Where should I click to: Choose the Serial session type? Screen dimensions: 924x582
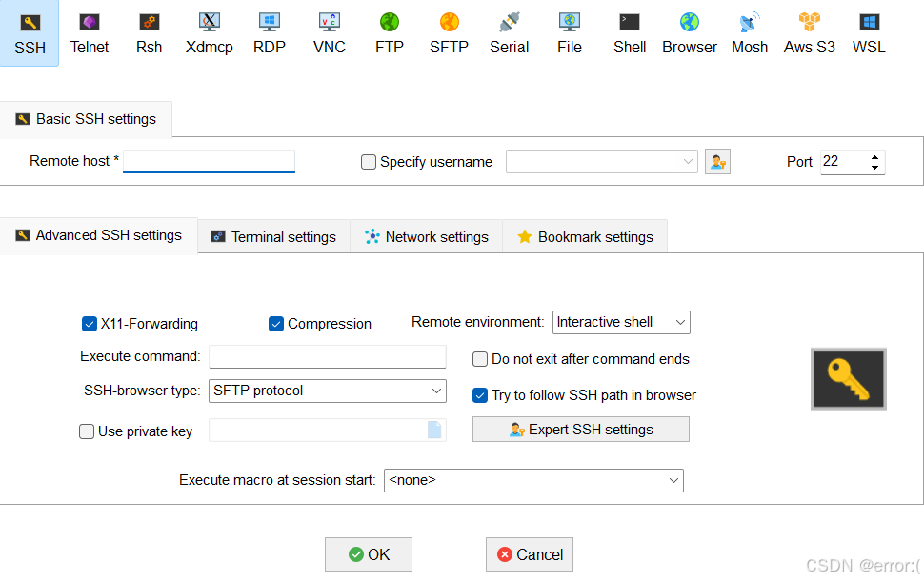pyautogui.click(x=509, y=33)
